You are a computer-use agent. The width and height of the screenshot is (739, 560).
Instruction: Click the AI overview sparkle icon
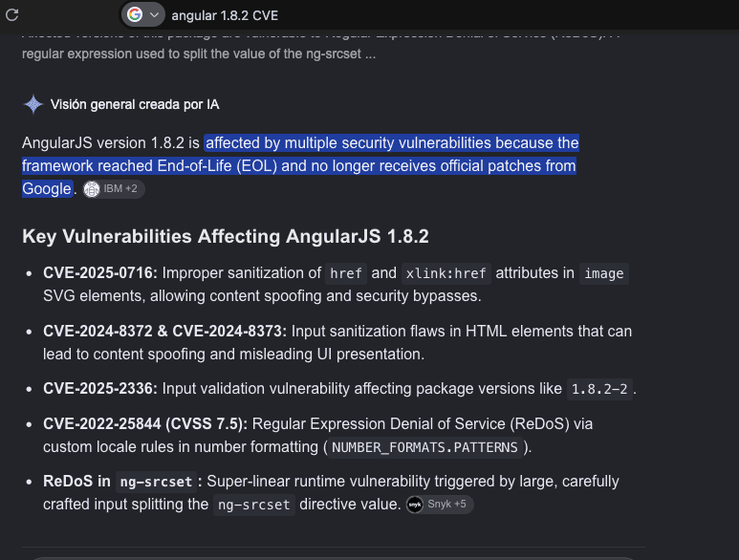pos(33,104)
